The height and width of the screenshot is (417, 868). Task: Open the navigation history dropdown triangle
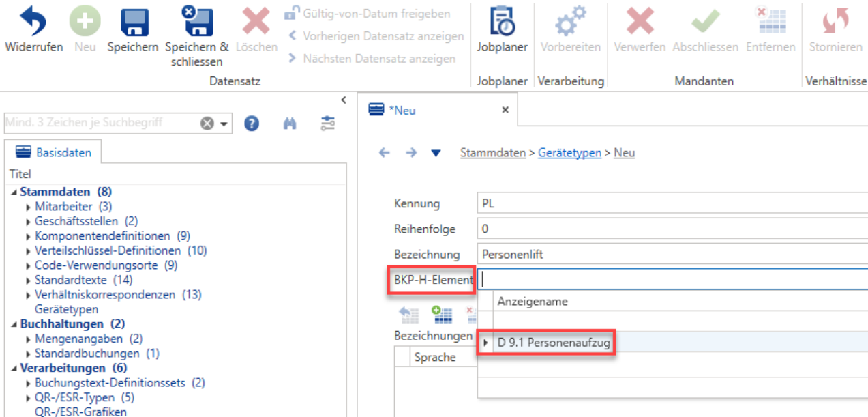tap(436, 153)
